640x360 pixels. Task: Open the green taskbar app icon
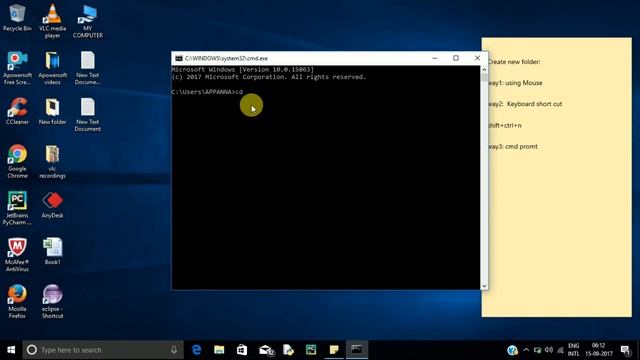311,350
